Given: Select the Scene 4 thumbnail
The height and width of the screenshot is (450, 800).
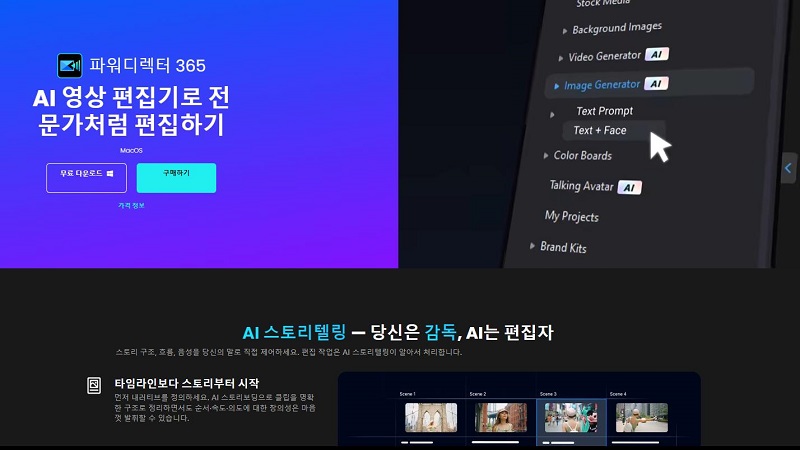Looking at the screenshot, I should tap(641, 417).
